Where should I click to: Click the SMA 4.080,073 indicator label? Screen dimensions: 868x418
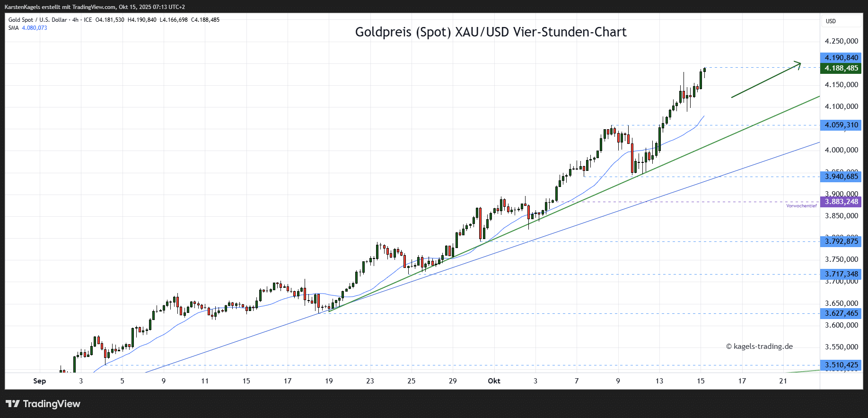pos(28,28)
